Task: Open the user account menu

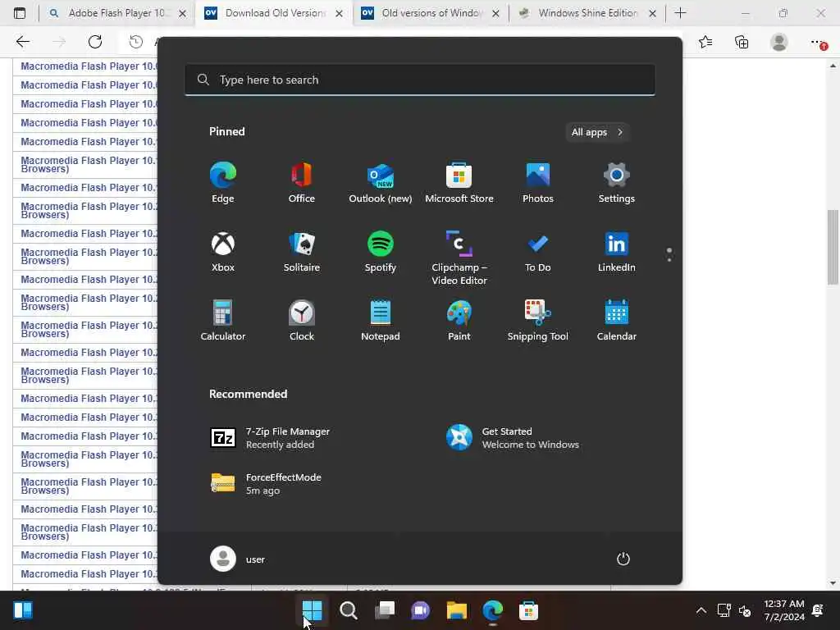Action: pyautogui.click(x=238, y=559)
